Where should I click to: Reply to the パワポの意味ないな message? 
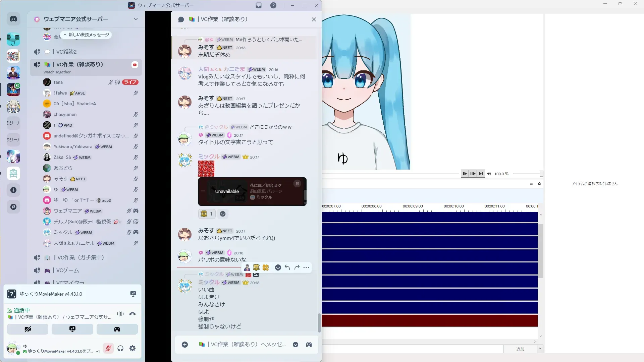287,267
